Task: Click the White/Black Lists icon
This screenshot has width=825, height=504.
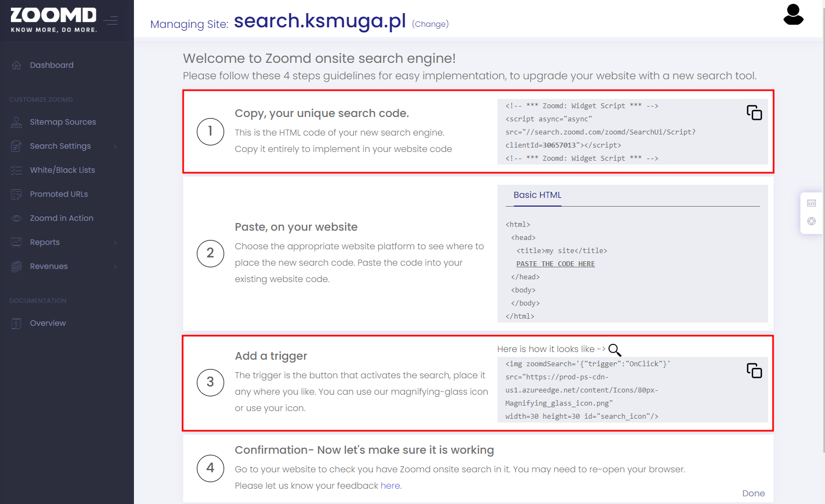Action: (x=16, y=170)
